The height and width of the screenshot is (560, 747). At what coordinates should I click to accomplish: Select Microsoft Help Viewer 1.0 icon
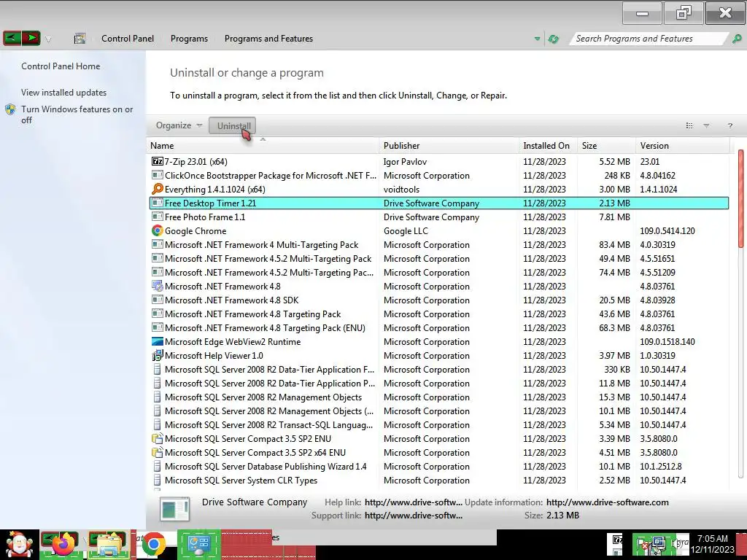[158, 355]
